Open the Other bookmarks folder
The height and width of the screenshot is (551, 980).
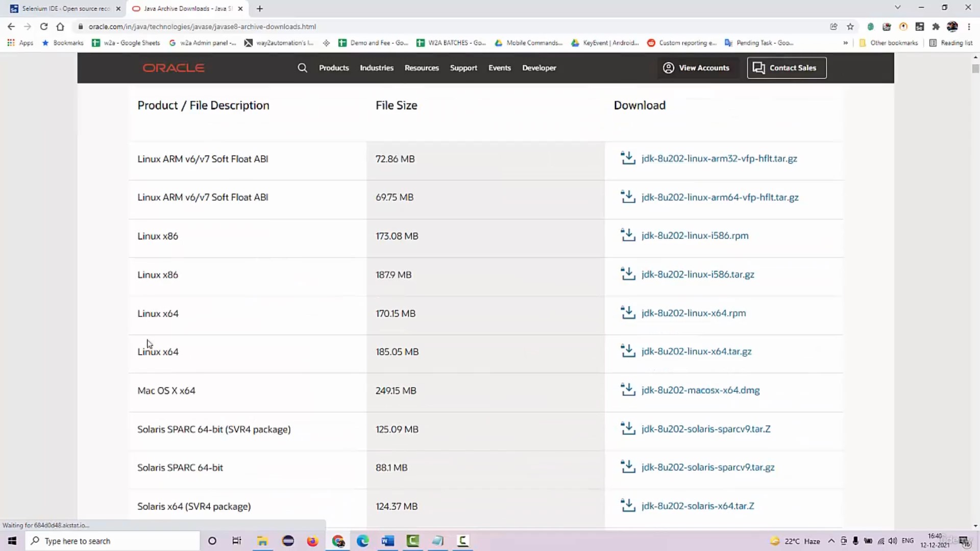click(x=889, y=43)
